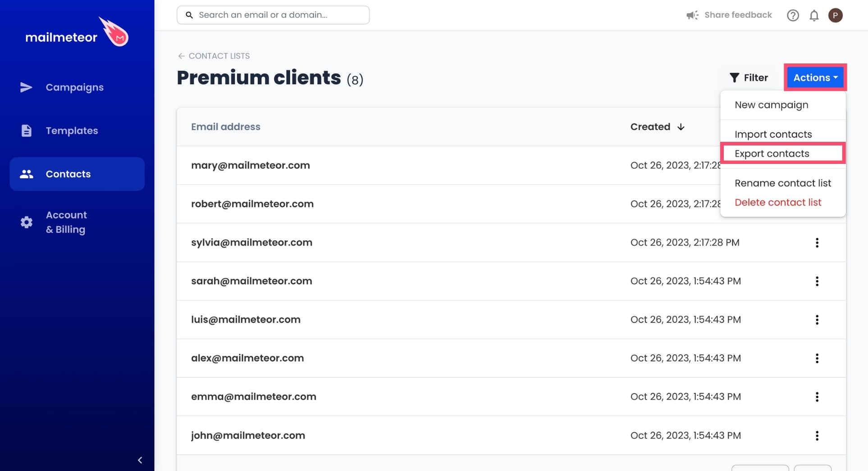This screenshot has height=471, width=868.
Task: Open notifications bell
Action: coord(814,15)
